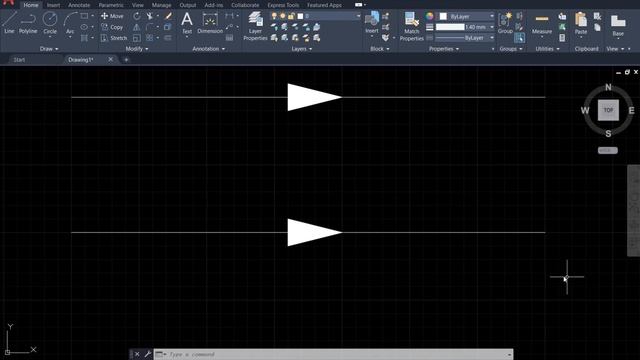Screen dimensions: 640x360
Task: Switch to the Insert ribbon tab
Action: [53, 5]
